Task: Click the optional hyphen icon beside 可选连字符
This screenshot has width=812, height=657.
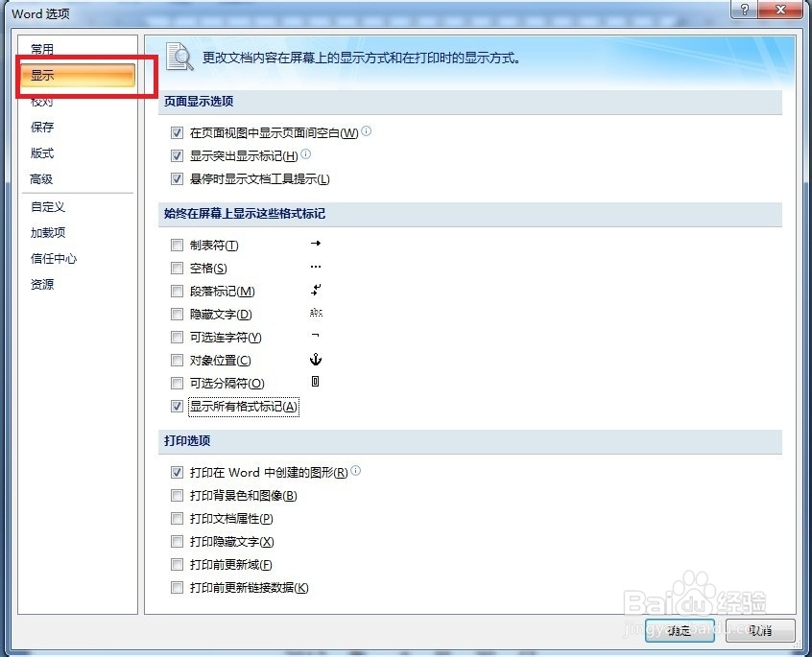Action: coord(317,337)
